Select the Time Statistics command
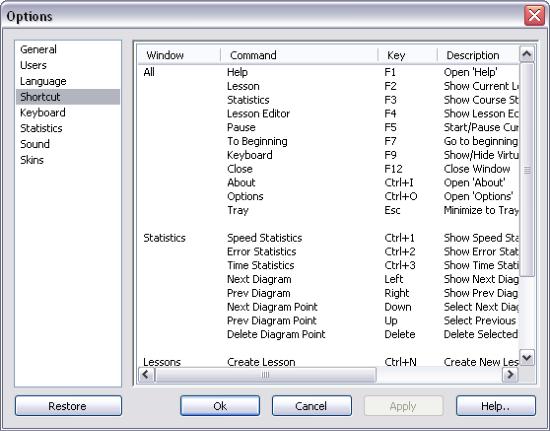The width and height of the screenshot is (550, 431). [260, 265]
